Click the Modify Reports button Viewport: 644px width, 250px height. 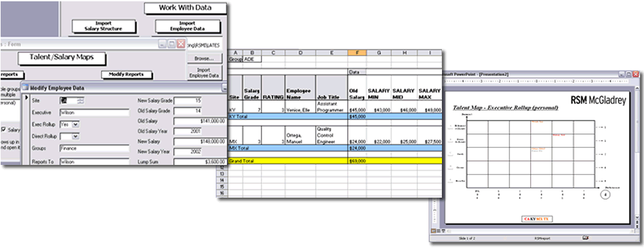click(x=126, y=75)
